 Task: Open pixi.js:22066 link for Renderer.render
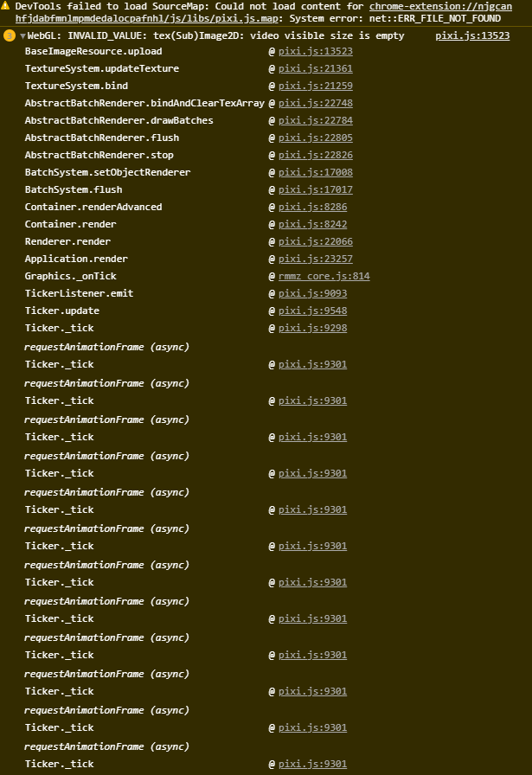(315, 241)
